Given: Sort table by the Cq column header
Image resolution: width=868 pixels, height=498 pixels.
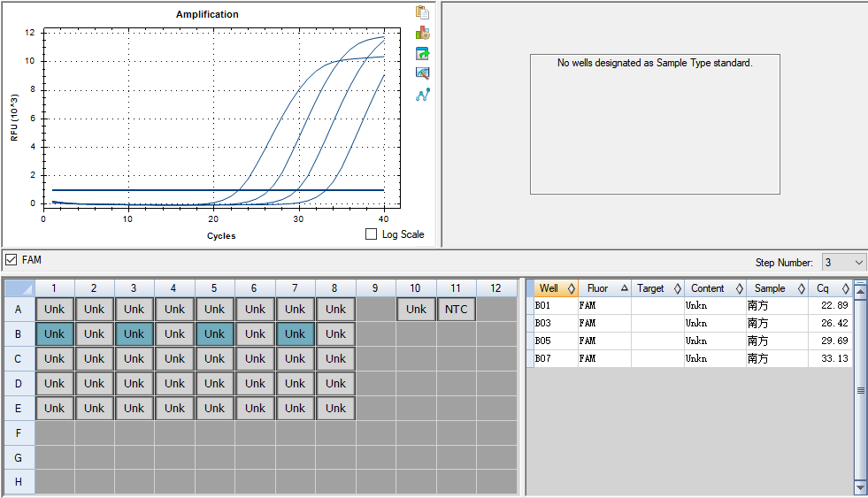Looking at the screenshot, I should pos(830,288).
